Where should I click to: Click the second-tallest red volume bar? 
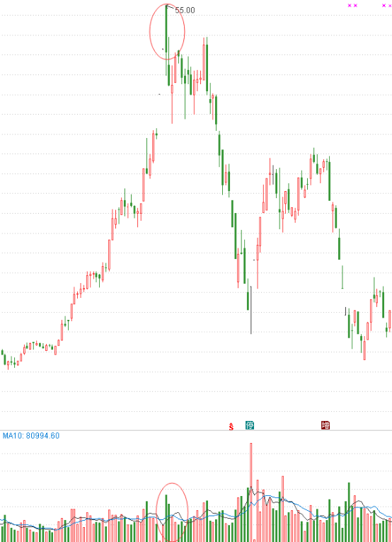click(282, 509)
